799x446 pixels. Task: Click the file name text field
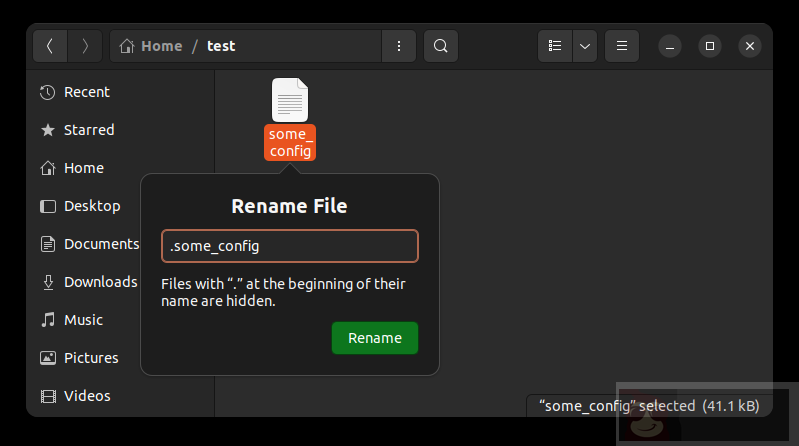[x=289, y=246]
